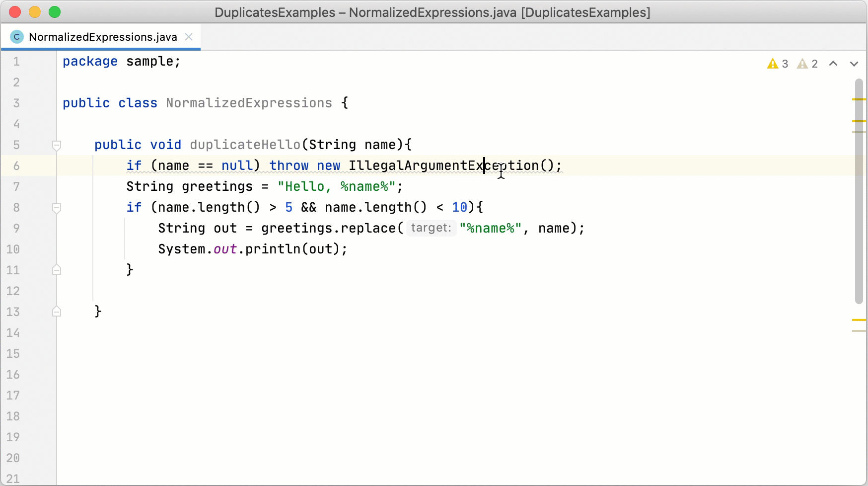Viewport: 868px width, 486px height.
Task: Click the green full-screen window button
Action: pos(55,12)
